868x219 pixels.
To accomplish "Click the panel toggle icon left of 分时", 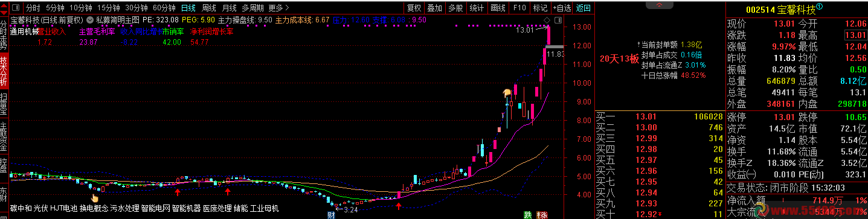I will pyautogui.click(x=16, y=8).
